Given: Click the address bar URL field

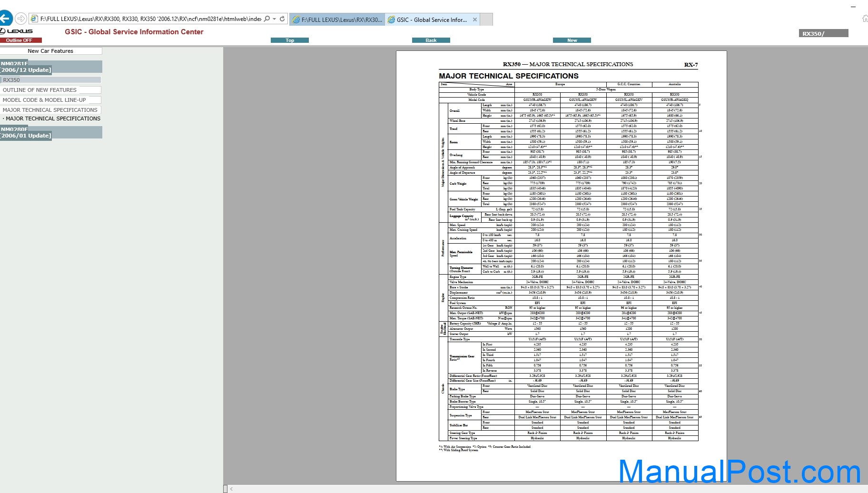Looking at the screenshot, I should 150,19.
